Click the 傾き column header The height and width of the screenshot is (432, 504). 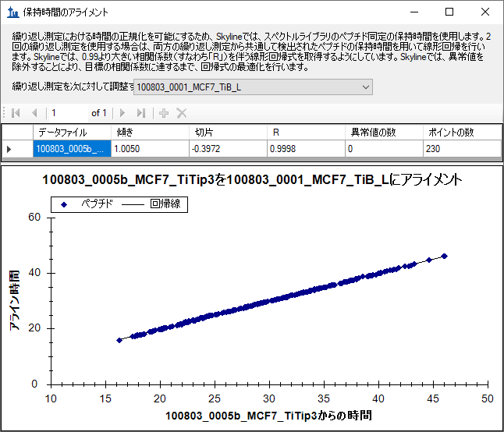[150, 133]
